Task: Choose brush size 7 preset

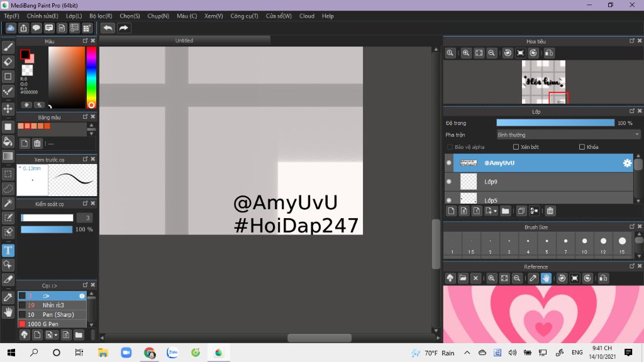Action: coord(565,244)
